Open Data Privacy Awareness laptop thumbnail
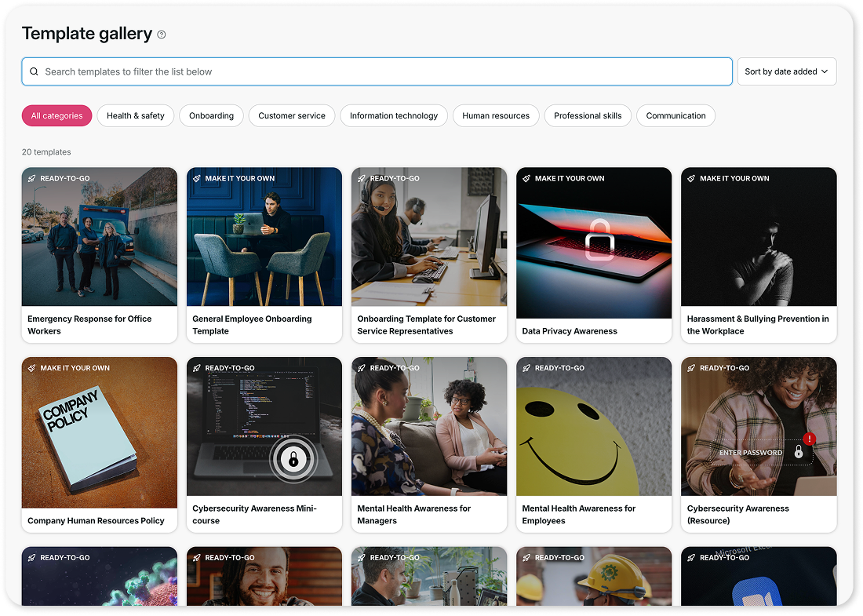This screenshot has width=863, height=616. (594, 242)
